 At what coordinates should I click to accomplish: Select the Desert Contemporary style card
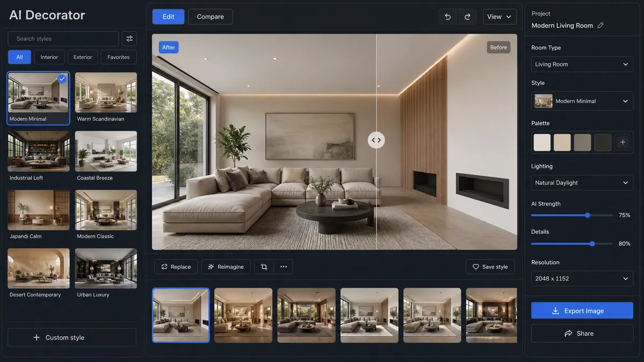[38, 274]
